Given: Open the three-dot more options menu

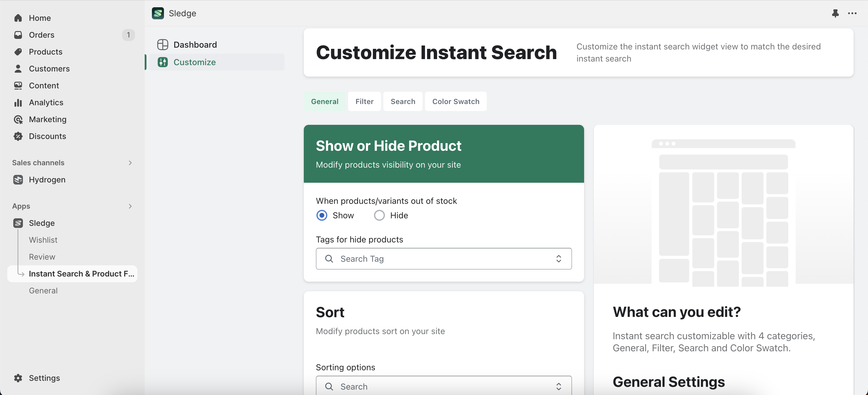Looking at the screenshot, I should point(852,13).
